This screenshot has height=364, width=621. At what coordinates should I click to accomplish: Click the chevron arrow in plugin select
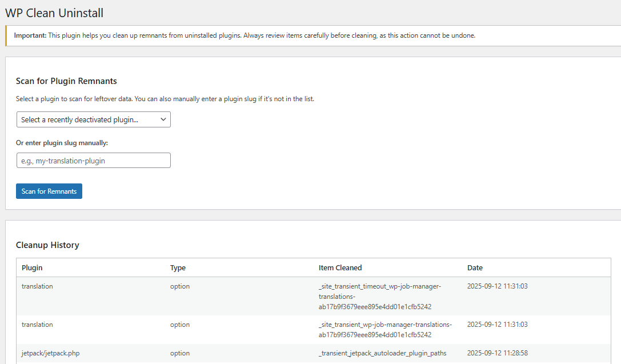[x=163, y=119]
